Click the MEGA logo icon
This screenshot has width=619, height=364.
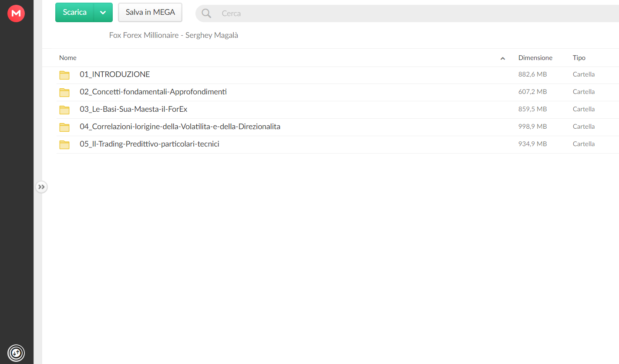tap(16, 13)
